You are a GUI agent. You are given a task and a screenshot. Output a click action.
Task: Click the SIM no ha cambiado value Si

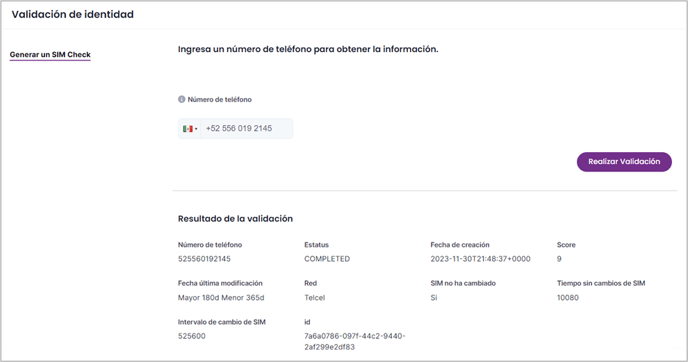click(x=434, y=297)
